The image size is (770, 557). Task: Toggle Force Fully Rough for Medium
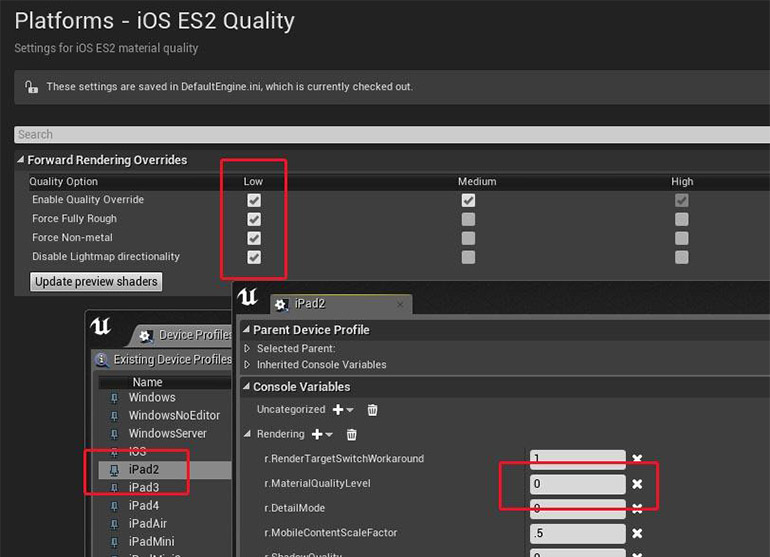click(468, 219)
